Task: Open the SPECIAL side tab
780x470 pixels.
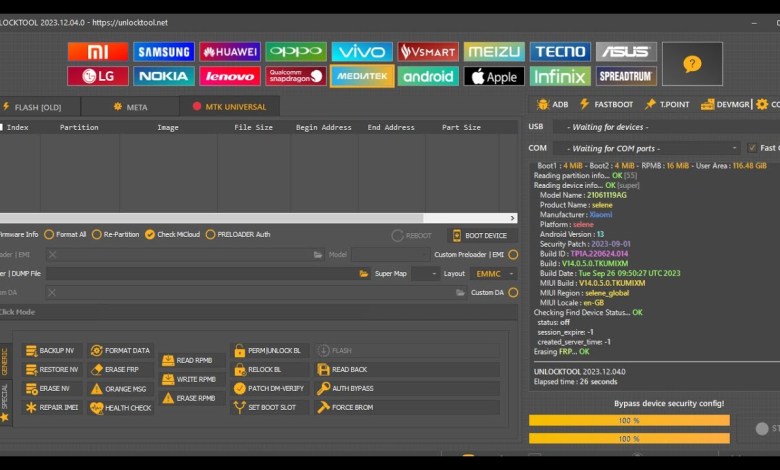Action: click(5, 402)
